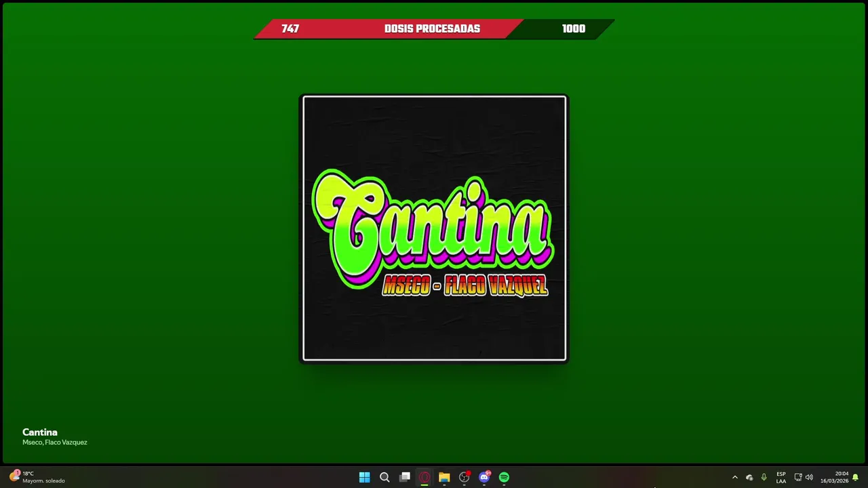Change ESP LAA keyboard language
Screen dimensions: 868x488
(x=781, y=477)
